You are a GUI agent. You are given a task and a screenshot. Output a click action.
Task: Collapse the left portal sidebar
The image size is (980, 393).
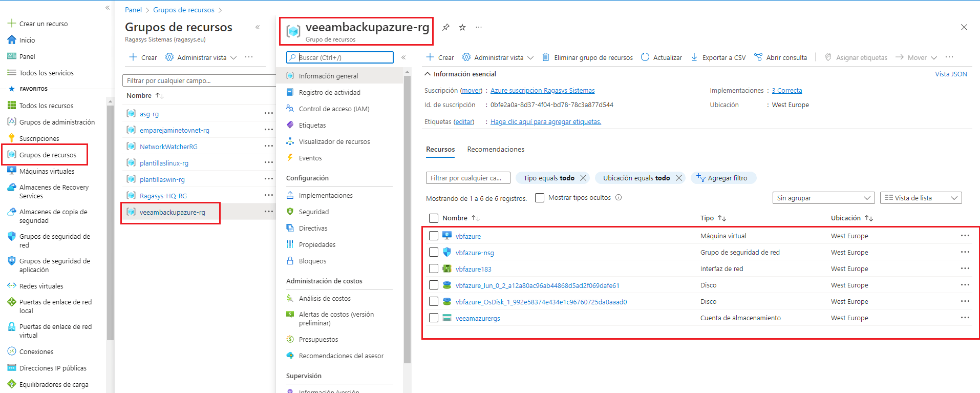(x=108, y=8)
